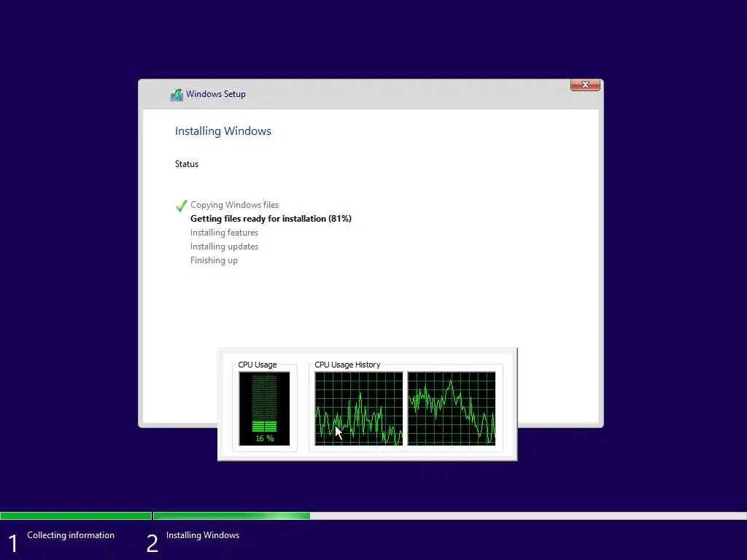Image resolution: width=747 pixels, height=560 pixels.
Task: Click 'Finishing up' status line
Action: 214,260
